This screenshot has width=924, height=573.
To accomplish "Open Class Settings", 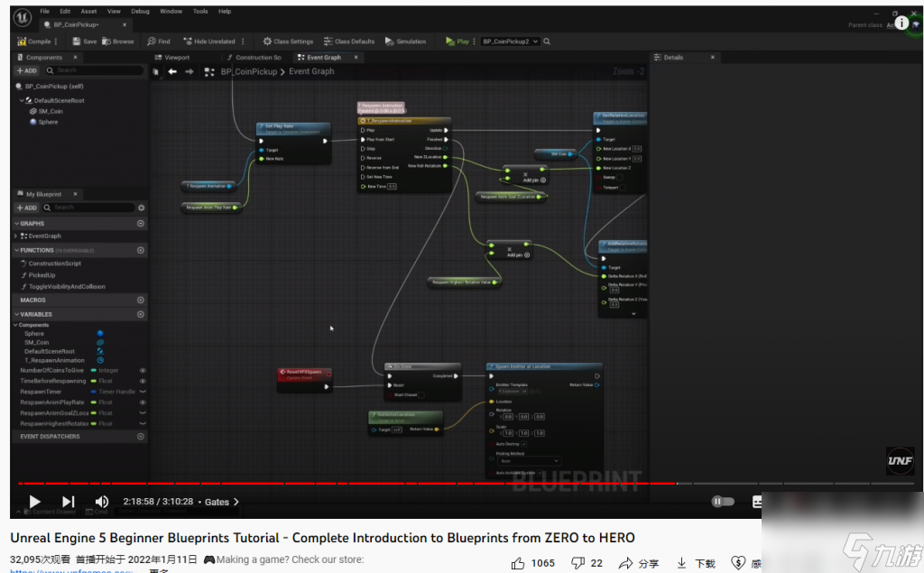I will coord(288,42).
